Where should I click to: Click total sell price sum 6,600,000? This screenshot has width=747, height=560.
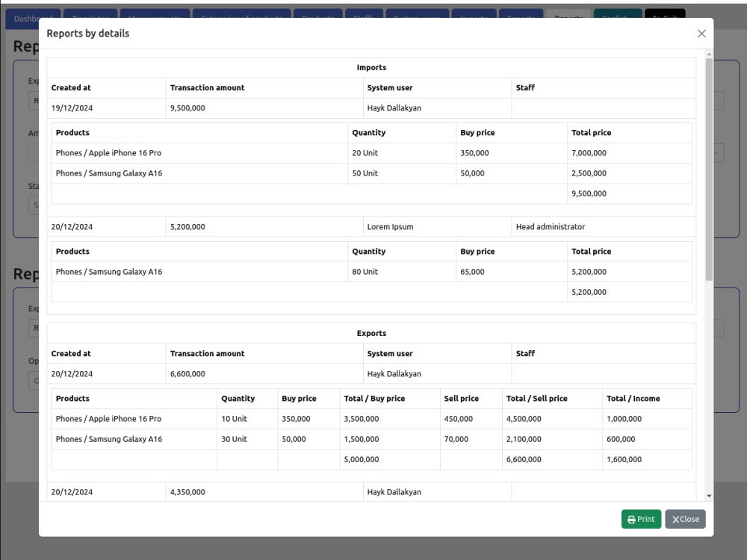pos(524,459)
